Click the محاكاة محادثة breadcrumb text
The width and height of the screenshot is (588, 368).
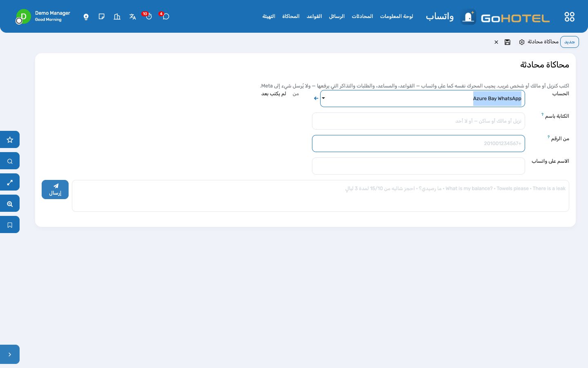pos(543,42)
